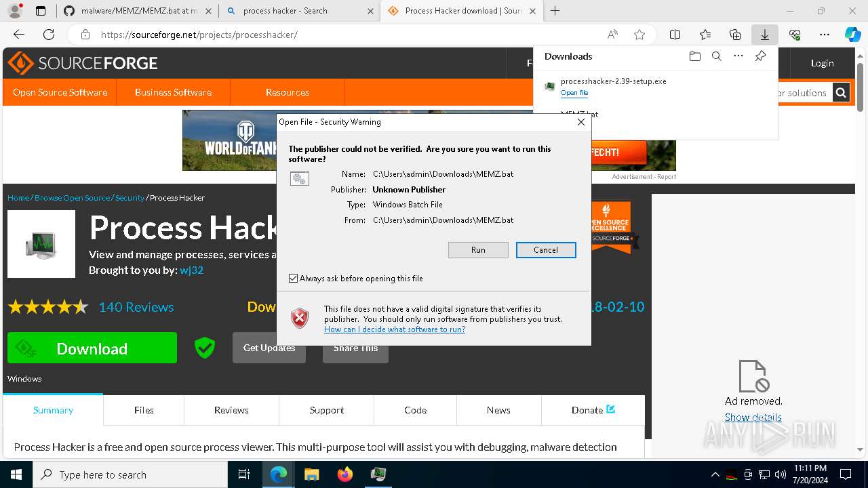Screen dimensions: 868x488
Task: Click the profile avatar icon
Action: 16,11
